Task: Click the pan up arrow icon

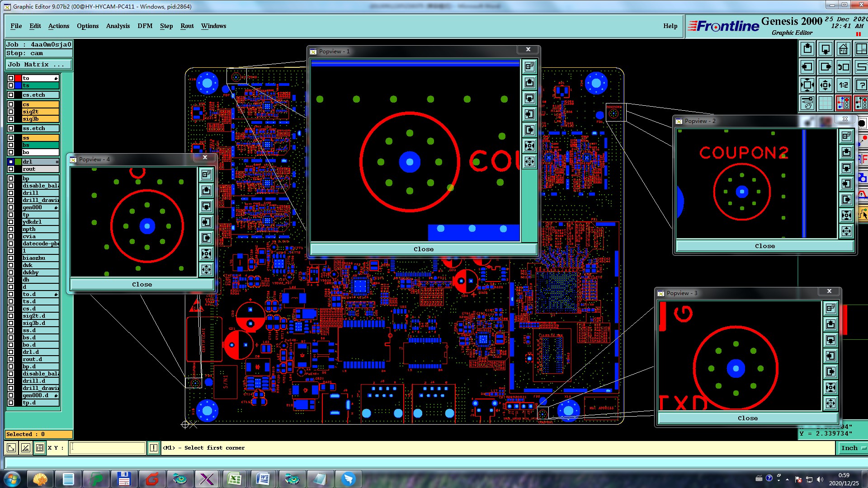Action: (807, 49)
